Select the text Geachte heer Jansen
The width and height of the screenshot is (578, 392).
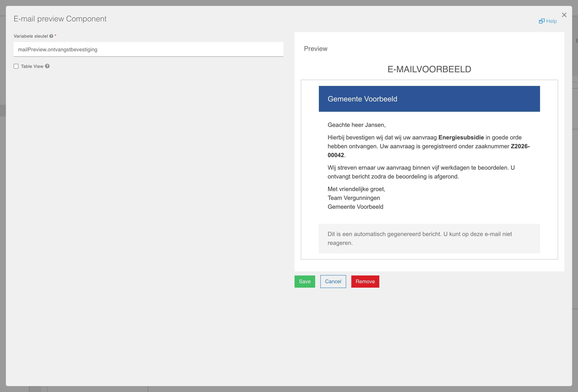pyautogui.click(x=356, y=125)
